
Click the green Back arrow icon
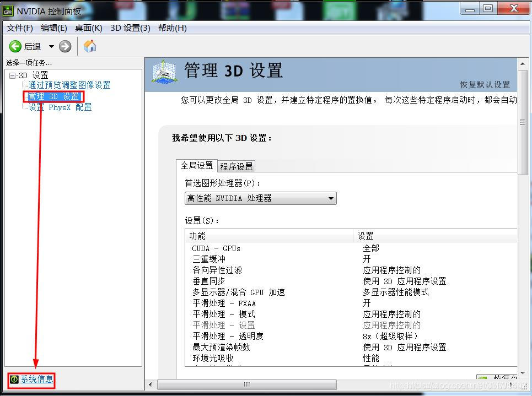[15, 46]
